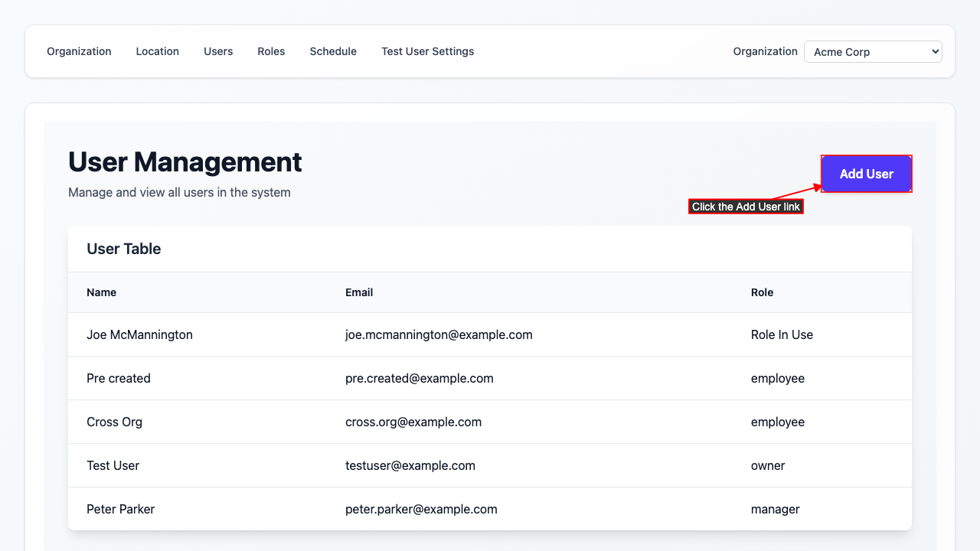Open the Organization nav link
The height and width of the screenshot is (551, 980).
point(79,51)
